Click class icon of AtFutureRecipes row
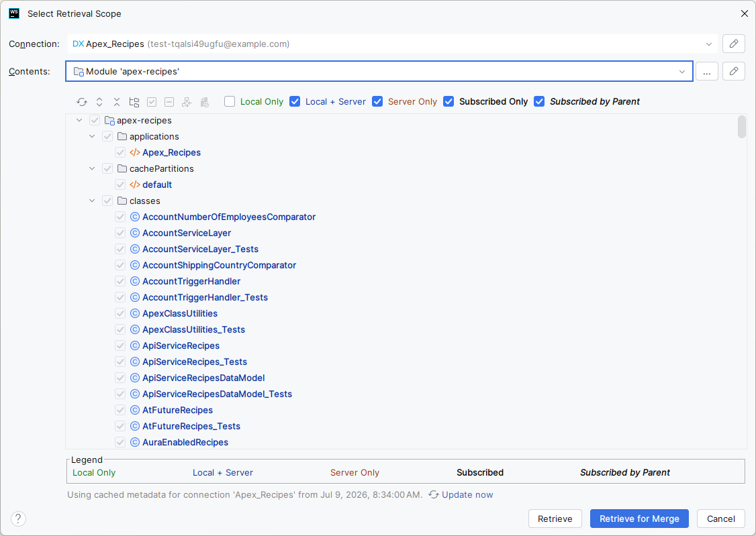The height and width of the screenshot is (536, 756). click(135, 411)
